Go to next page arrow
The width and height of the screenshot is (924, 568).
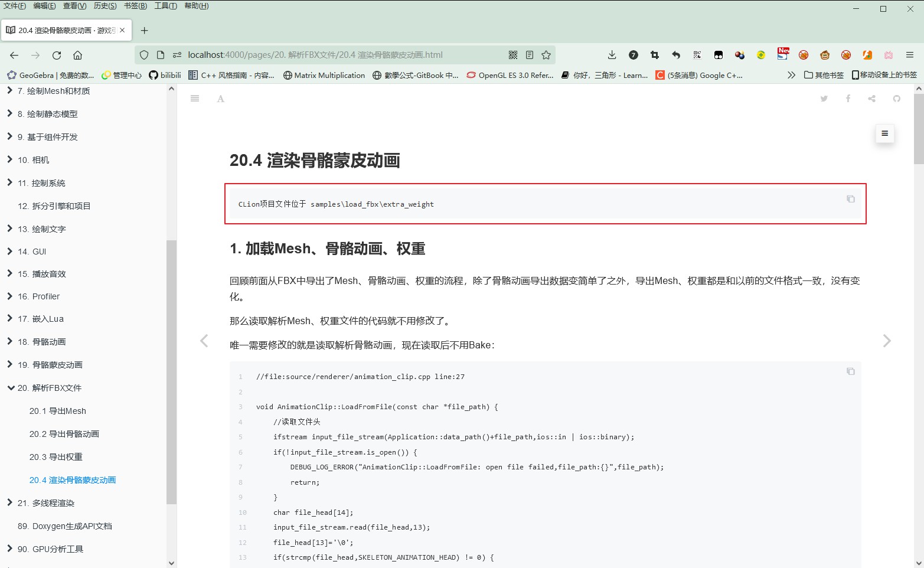[887, 341]
